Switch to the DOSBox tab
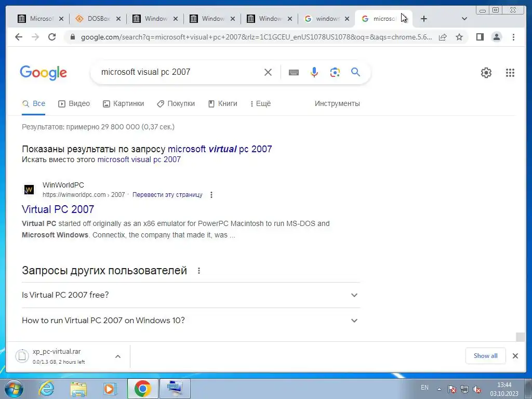The image size is (532, 399). pos(92,19)
